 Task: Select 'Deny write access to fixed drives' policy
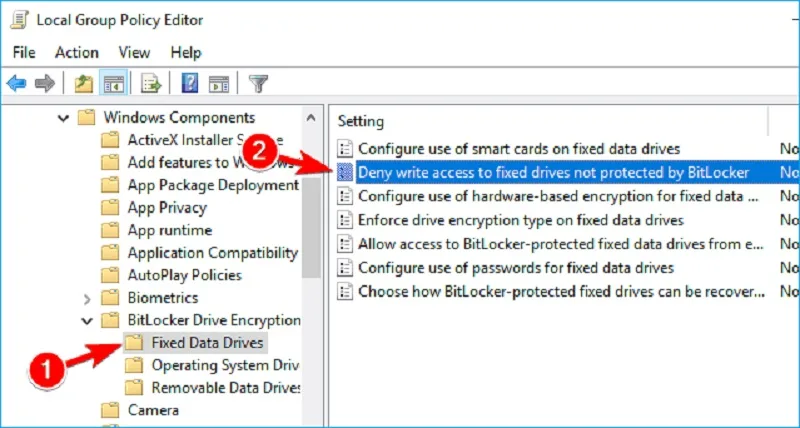pos(554,173)
